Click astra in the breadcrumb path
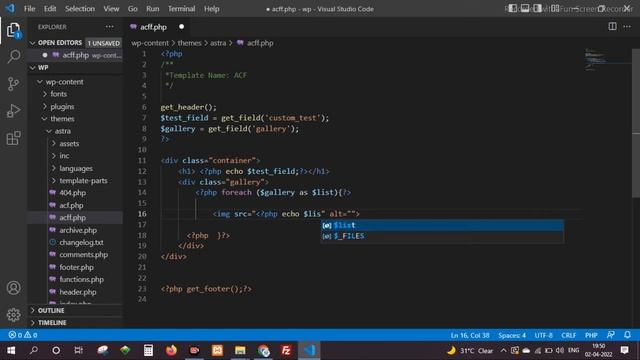 218,43
